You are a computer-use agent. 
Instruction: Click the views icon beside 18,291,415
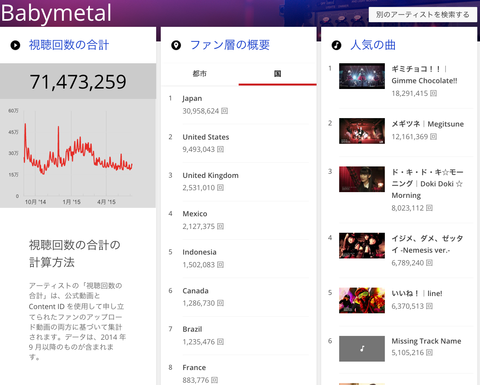coord(433,93)
